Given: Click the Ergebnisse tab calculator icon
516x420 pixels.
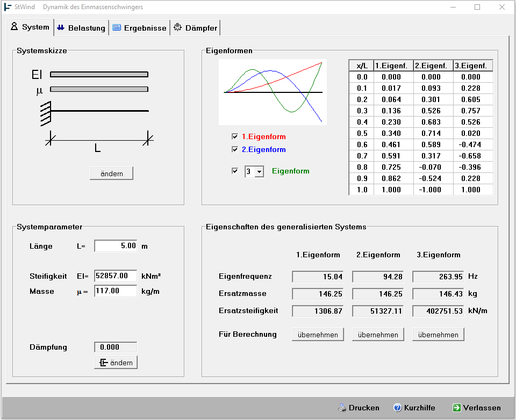Looking at the screenshot, I should (x=117, y=27).
